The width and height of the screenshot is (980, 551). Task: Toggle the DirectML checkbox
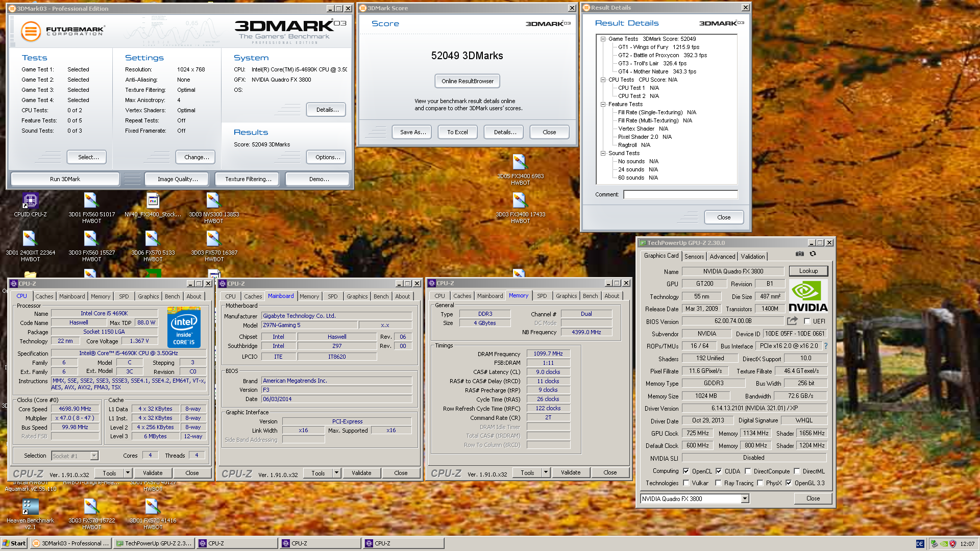coord(797,471)
